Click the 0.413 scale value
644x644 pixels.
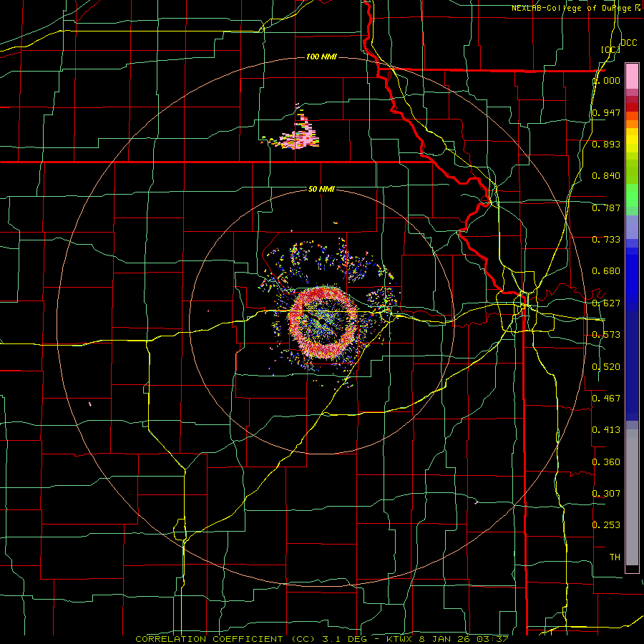point(606,430)
